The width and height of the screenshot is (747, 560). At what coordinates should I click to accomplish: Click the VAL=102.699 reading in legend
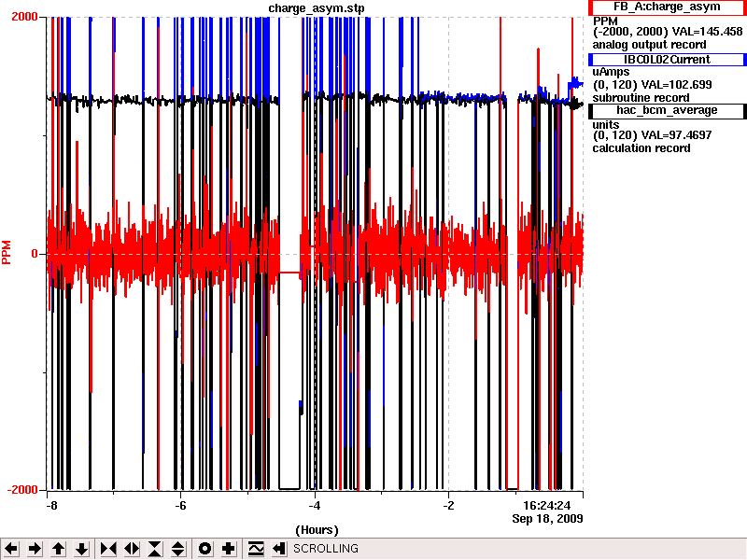pyautogui.click(x=676, y=85)
